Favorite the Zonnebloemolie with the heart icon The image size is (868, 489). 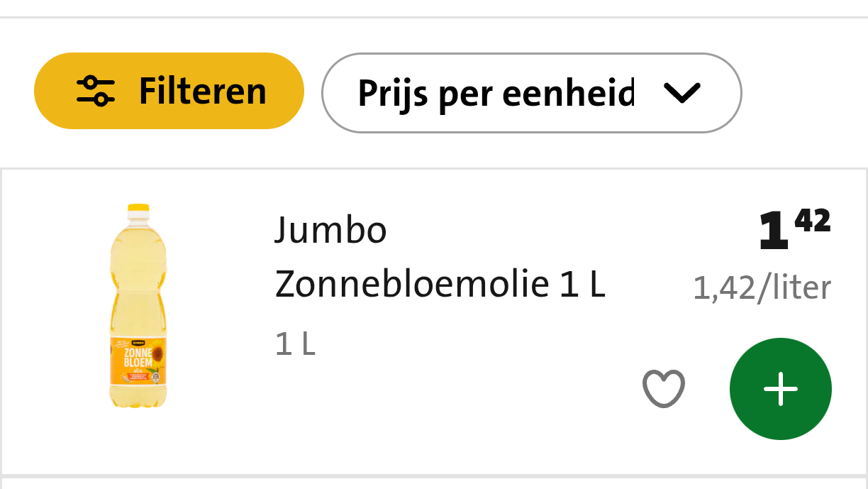pyautogui.click(x=664, y=389)
